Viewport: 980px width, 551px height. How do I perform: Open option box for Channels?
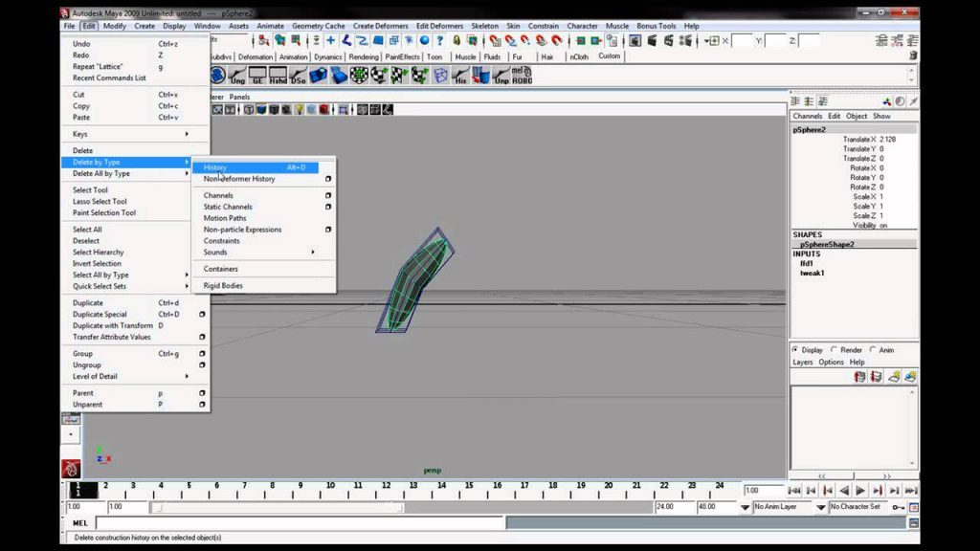coord(328,195)
